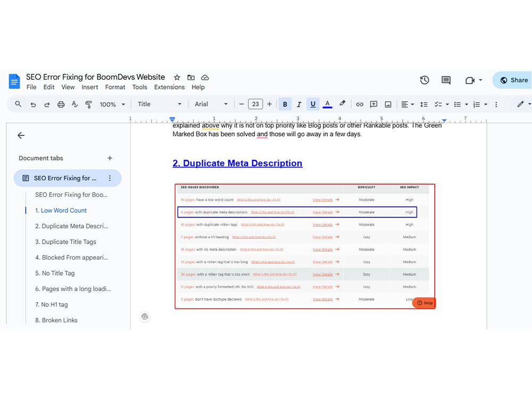532x399 pixels.
Task: Expand checklist options arrow
Action: tap(447, 104)
